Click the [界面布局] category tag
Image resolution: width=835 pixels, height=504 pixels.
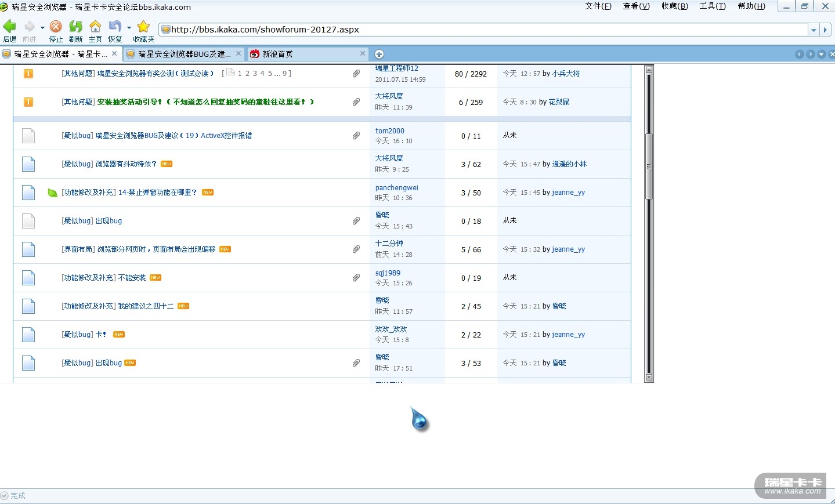coord(78,249)
